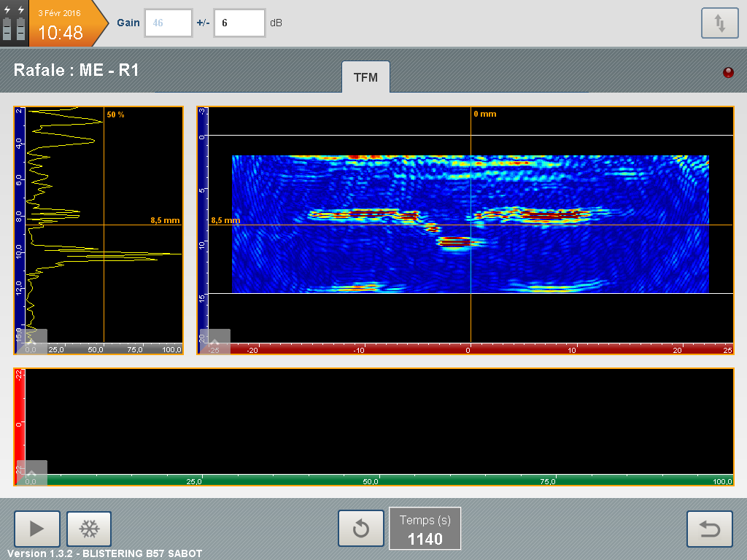
Task: Expand the bottom scan panel chevron
Action: pyautogui.click(x=31, y=472)
